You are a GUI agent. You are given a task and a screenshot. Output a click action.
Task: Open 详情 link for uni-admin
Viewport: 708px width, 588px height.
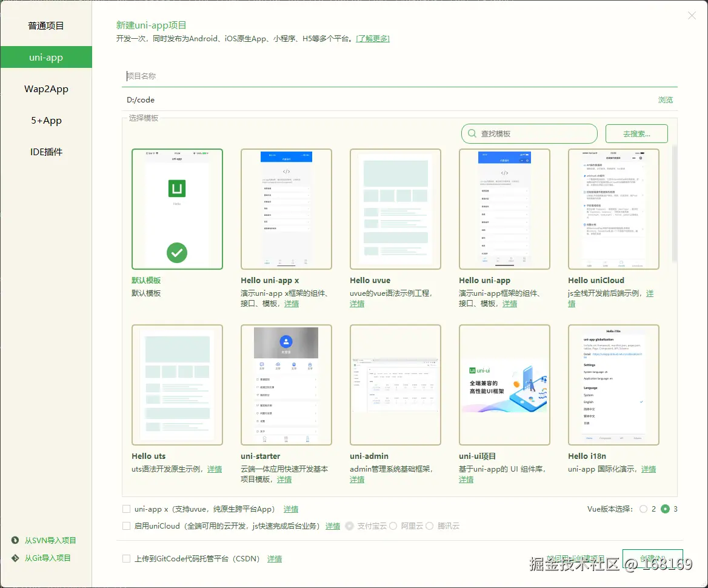357,479
